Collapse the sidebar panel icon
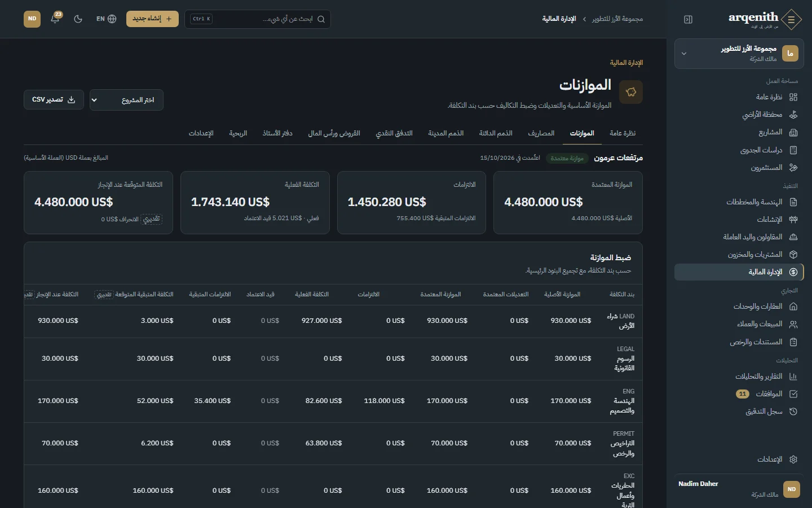 click(x=688, y=19)
